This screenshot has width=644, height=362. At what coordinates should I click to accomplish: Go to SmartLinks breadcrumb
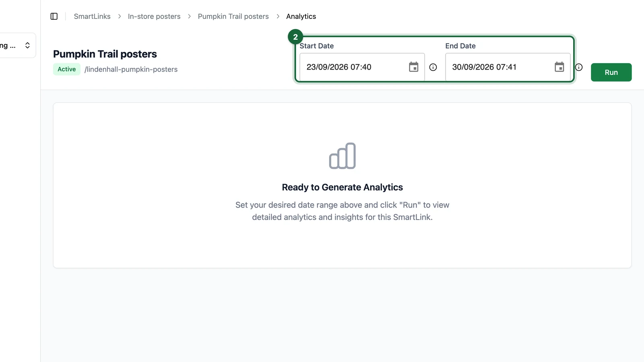point(92,16)
